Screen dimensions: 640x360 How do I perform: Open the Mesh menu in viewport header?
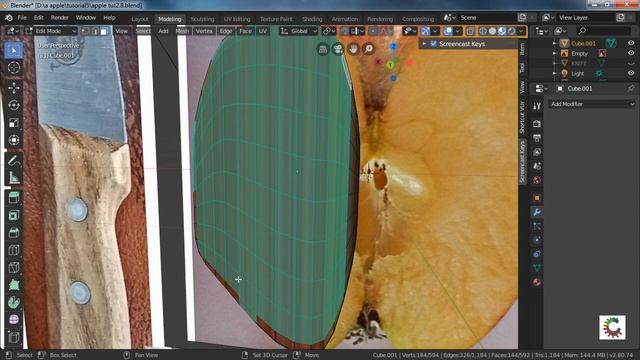coord(182,31)
